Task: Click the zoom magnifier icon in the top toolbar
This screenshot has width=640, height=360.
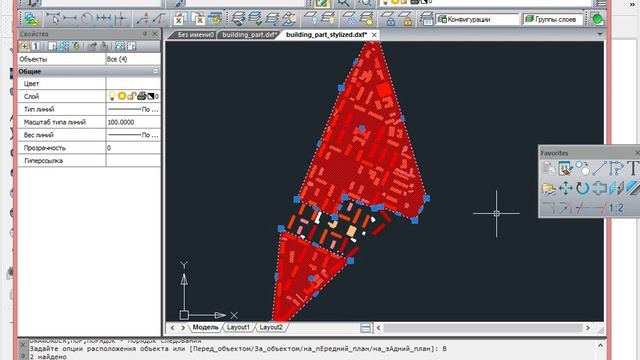Action: pyautogui.click(x=343, y=3)
